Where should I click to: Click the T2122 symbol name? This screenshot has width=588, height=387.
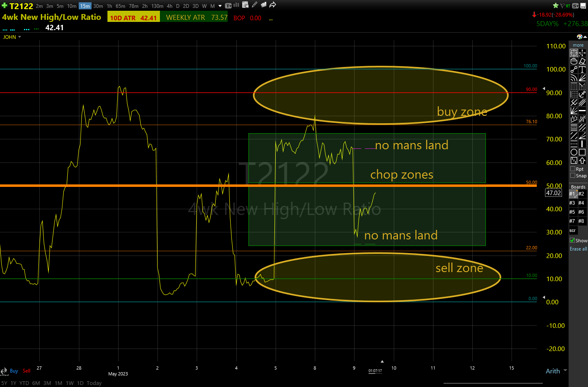(21, 6)
